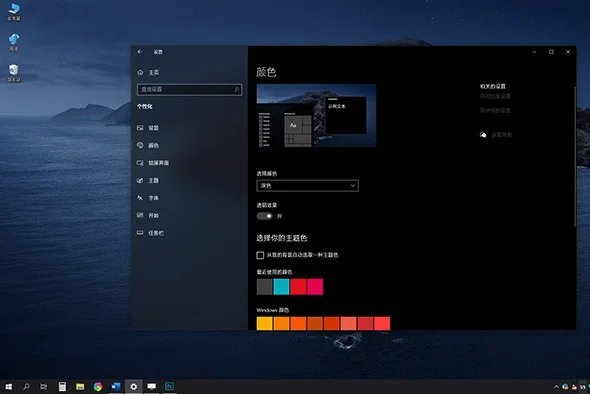Open the teal square app in taskbar
The width and height of the screenshot is (590, 394).
169,386
